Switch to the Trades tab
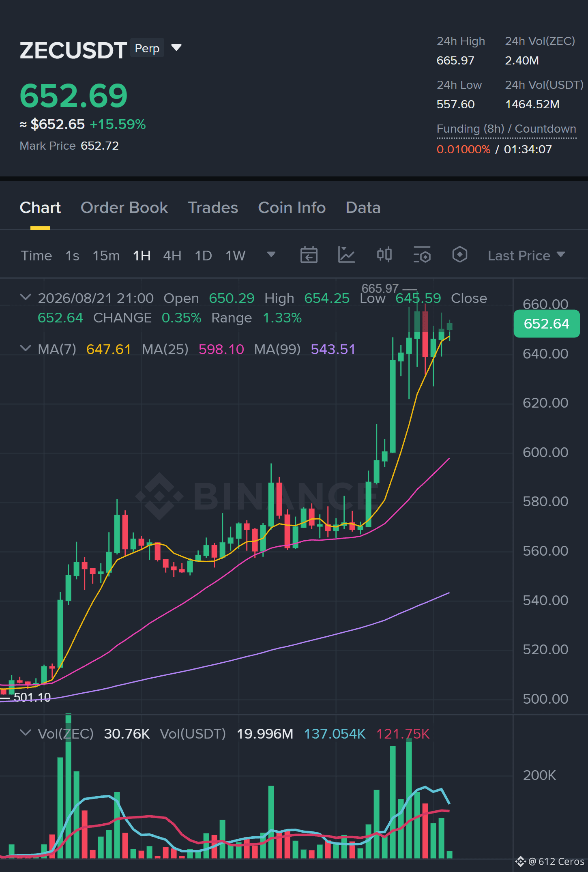 point(213,208)
